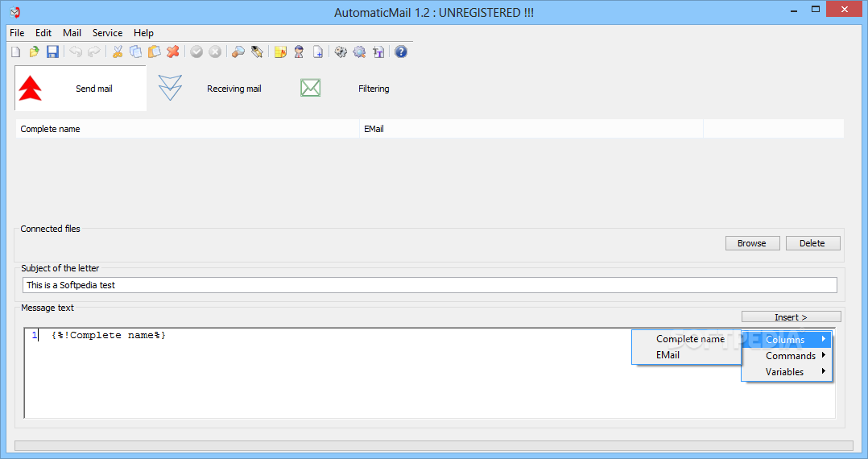Copy using the two-pages icon
The width and height of the screenshot is (868, 459).
point(135,52)
